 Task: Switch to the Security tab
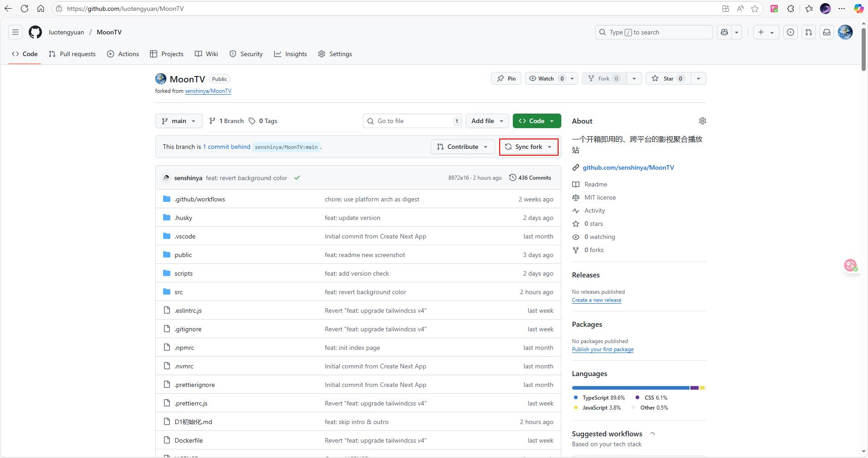[x=246, y=54]
